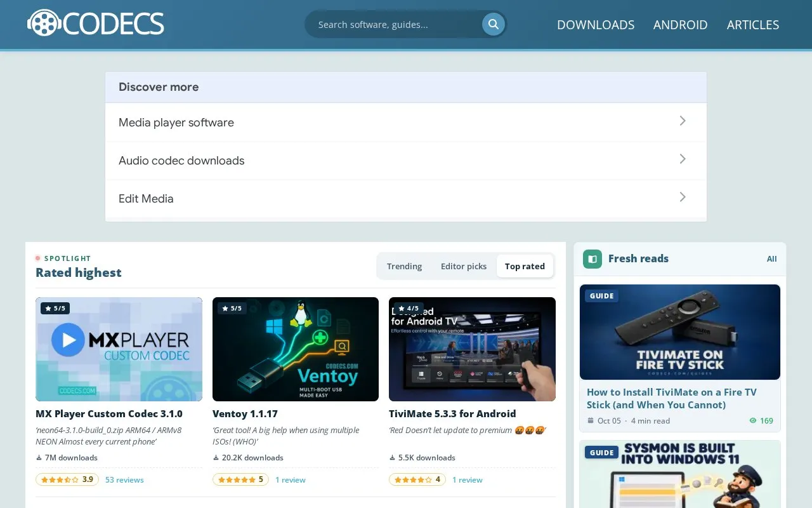The image size is (812, 508).
Task: Click the GUIDE badge on Sysmon article
Action: pos(601,453)
